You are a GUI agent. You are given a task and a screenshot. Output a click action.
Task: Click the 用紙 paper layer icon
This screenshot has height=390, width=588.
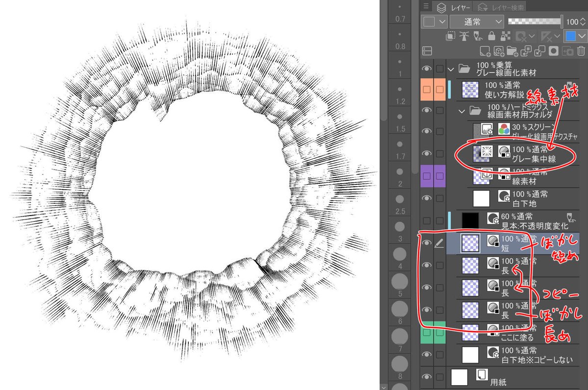(482, 375)
